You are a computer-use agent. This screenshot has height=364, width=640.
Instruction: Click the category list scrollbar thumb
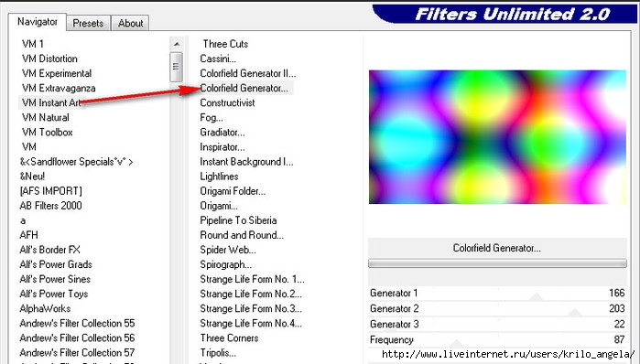177,67
